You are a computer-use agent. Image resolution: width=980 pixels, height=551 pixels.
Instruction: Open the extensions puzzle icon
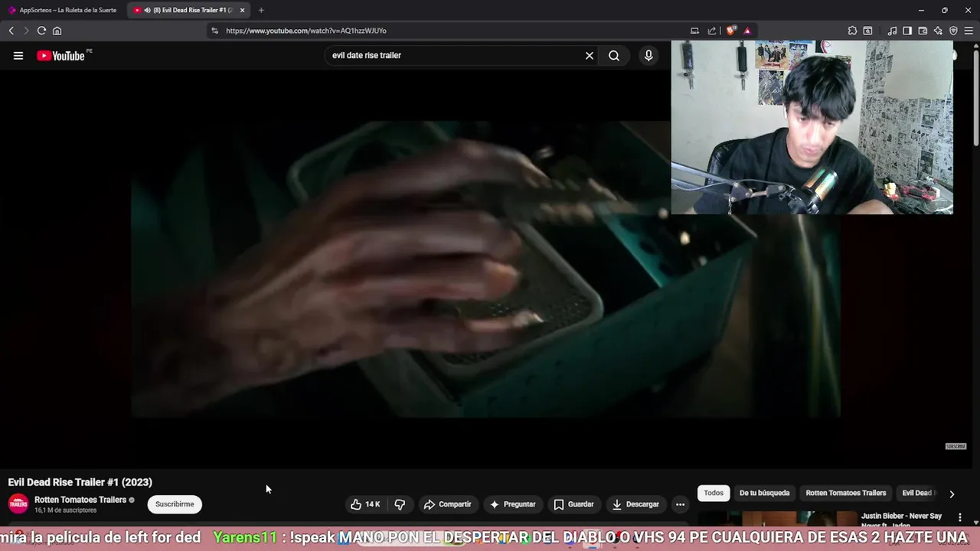pos(852,31)
